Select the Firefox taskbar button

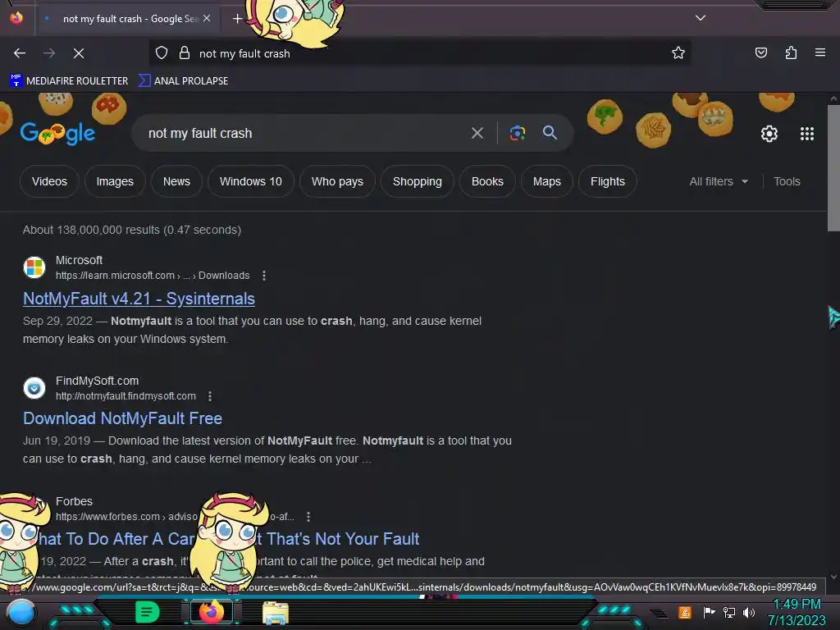pyautogui.click(x=211, y=612)
